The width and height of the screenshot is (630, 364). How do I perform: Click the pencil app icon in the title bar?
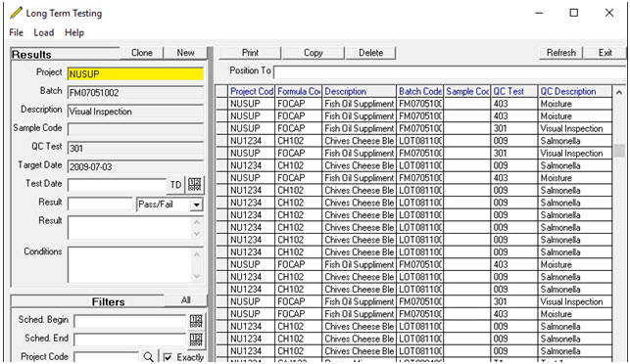coord(16,13)
